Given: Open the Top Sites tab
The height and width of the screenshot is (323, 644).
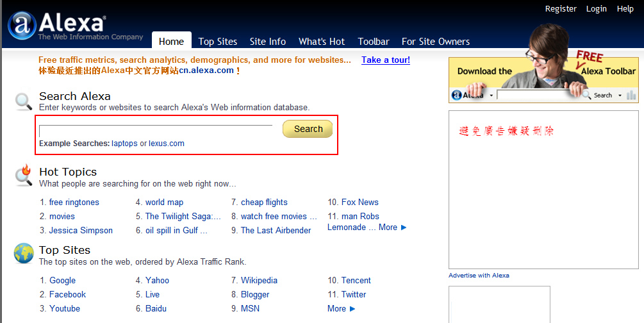Looking at the screenshot, I should (218, 42).
